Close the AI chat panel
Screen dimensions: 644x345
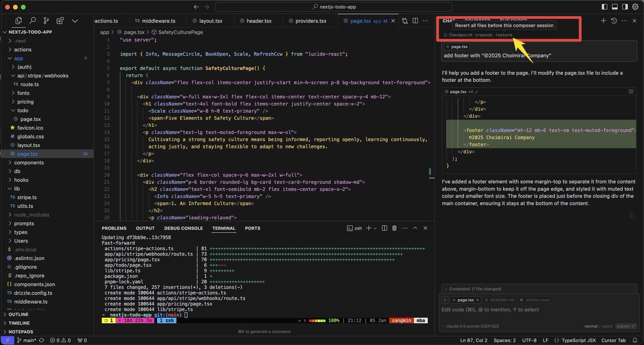(x=634, y=20)
